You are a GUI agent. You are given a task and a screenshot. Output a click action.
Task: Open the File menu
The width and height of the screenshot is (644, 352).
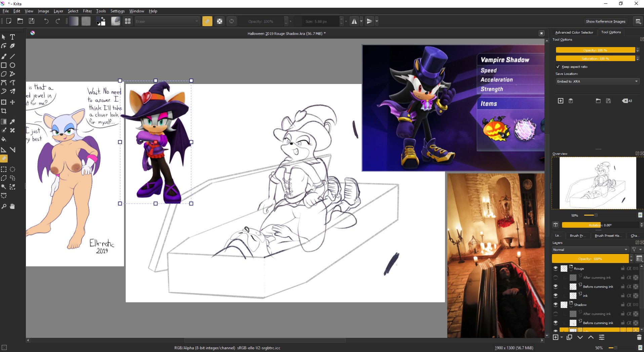tap(6, 11)
